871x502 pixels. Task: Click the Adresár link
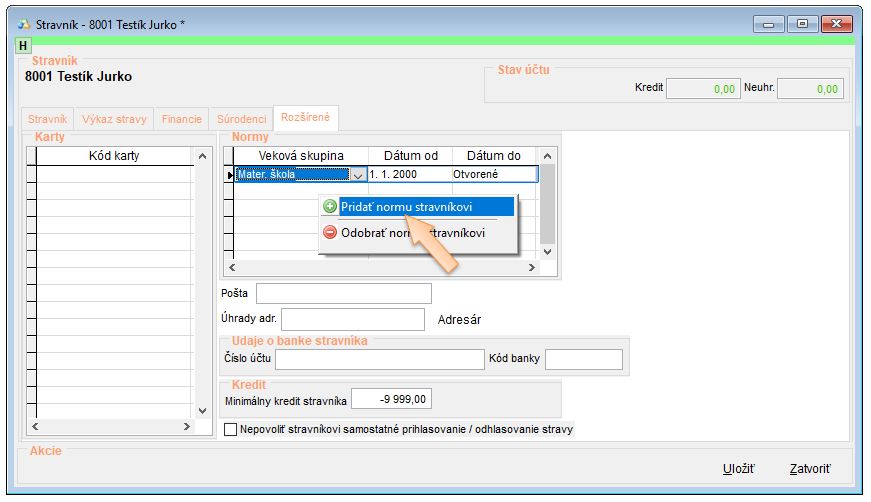point(459,320)
